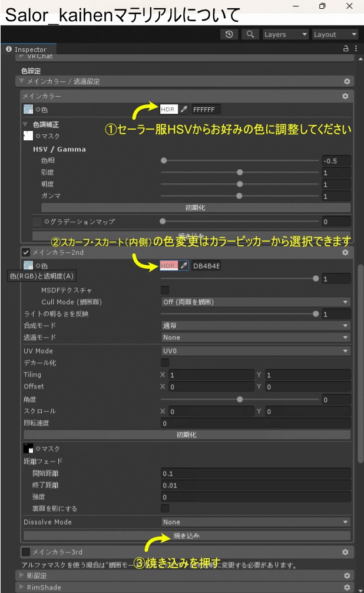
Task: Click the スクロール X input field
Action: point(211,411)
